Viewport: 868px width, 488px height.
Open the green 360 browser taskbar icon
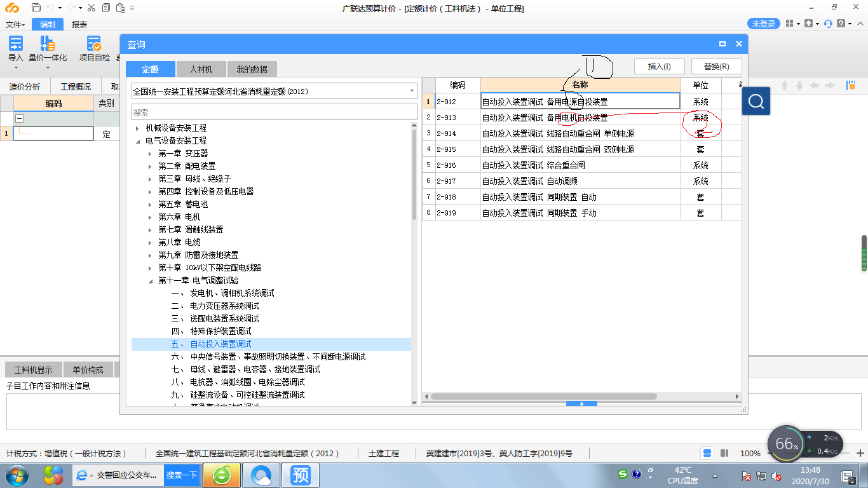pyautogui.click(x=222, y=475)
